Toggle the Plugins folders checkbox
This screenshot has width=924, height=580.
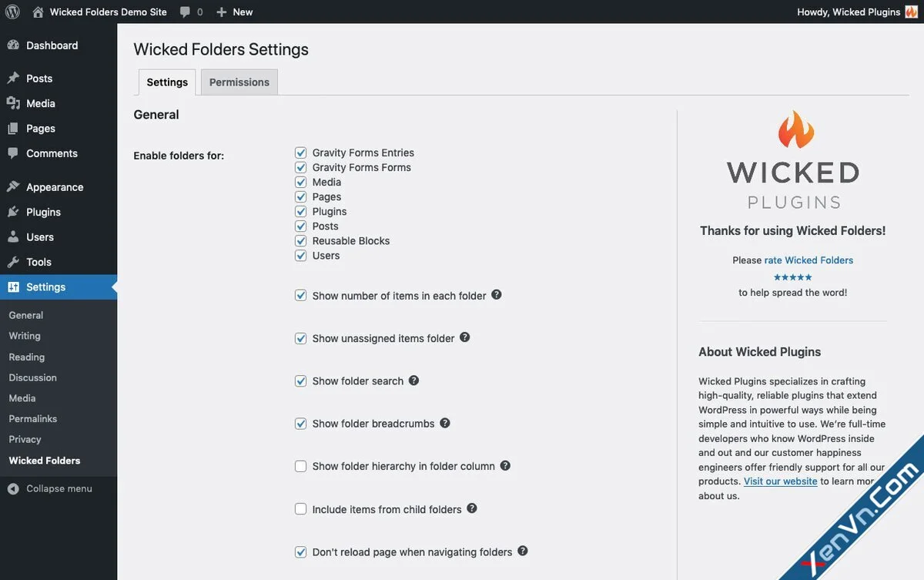pos(301,211)
